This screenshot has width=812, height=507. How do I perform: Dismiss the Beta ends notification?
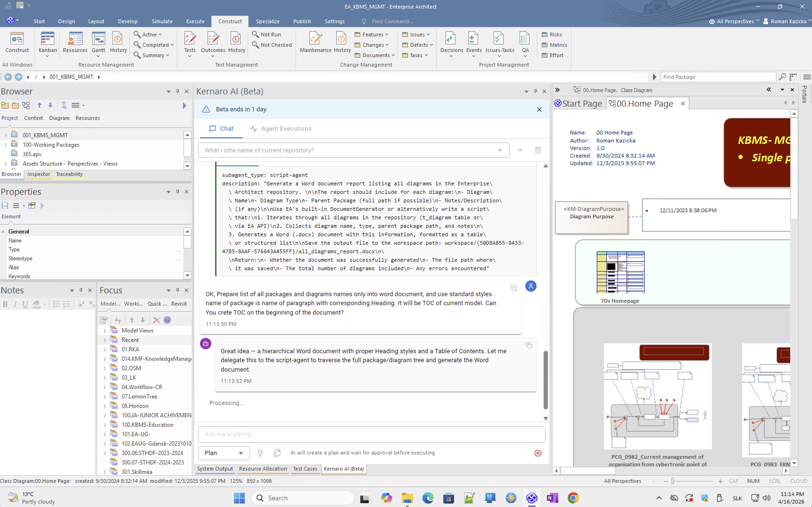[x=539, y=109]
